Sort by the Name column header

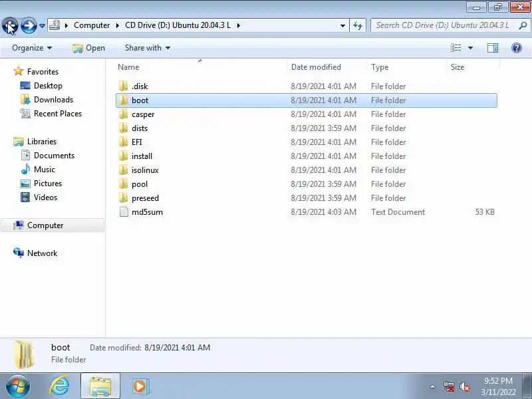pyautogui.click(x=201, y=67)
